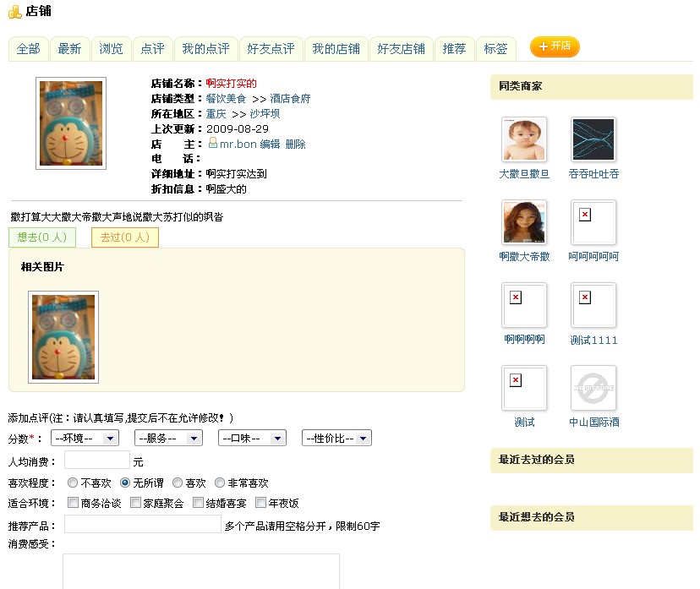Image resolution: width=700 pixels, height=589 pixels.
Task: Click the 消费感受 text area
Action: pos(201,571)
